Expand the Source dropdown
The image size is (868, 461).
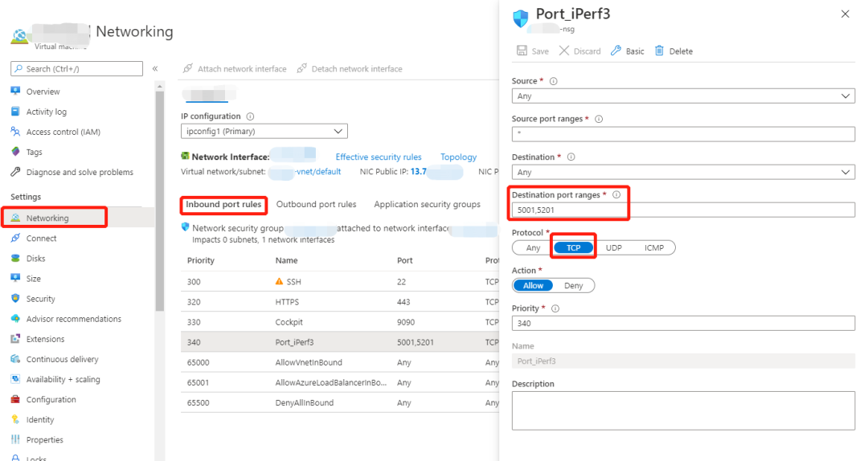683,96
